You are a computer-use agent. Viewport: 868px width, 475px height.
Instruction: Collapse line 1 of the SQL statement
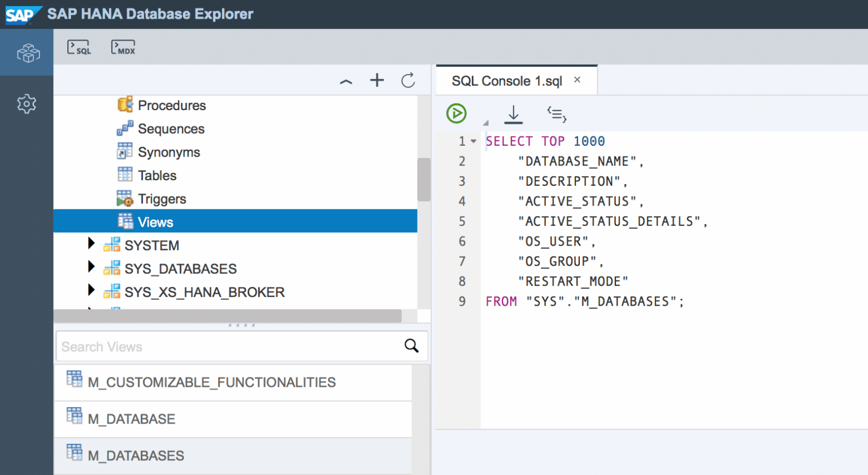[474, 141]
